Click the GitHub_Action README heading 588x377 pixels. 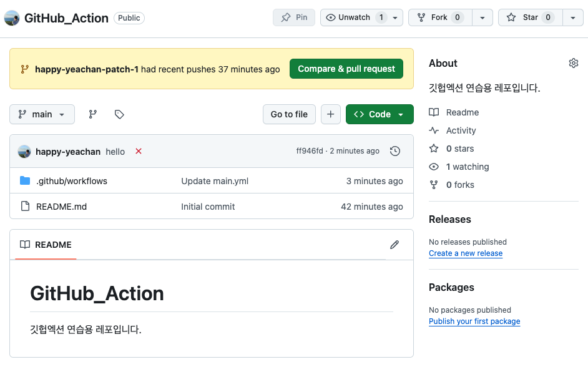(x=97, y=293)
